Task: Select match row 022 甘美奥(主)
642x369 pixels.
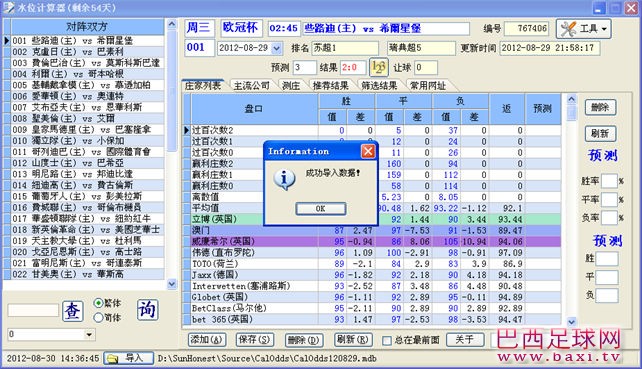Action: pyautogui.click(x=88, y=274)
